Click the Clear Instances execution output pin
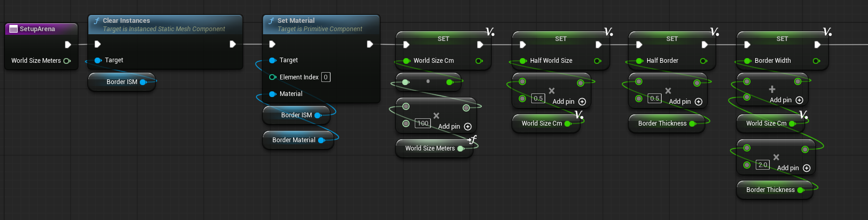868x220 pixels. 233,44
